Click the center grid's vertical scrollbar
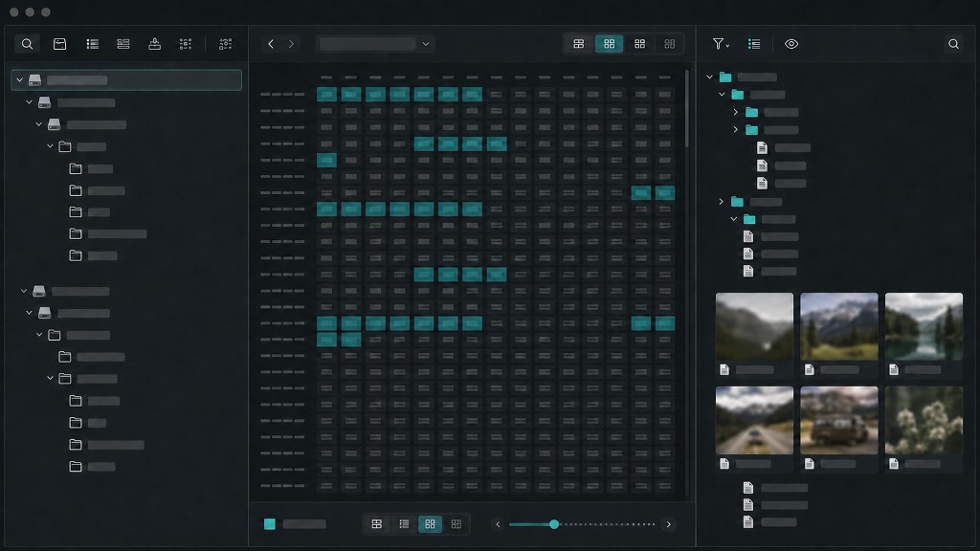This screenshot has height=551, width=980. tap(687, 109)
